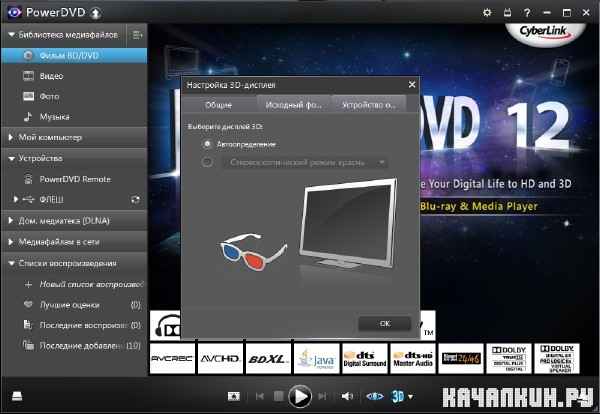
Task: Click the AVCHD logo
Action: (x=220, y=359)
